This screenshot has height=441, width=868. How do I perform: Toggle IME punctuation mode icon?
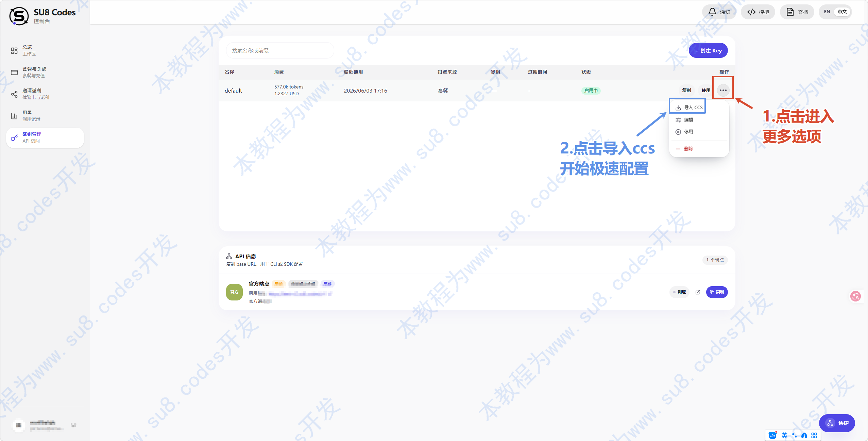pos(794,435)
